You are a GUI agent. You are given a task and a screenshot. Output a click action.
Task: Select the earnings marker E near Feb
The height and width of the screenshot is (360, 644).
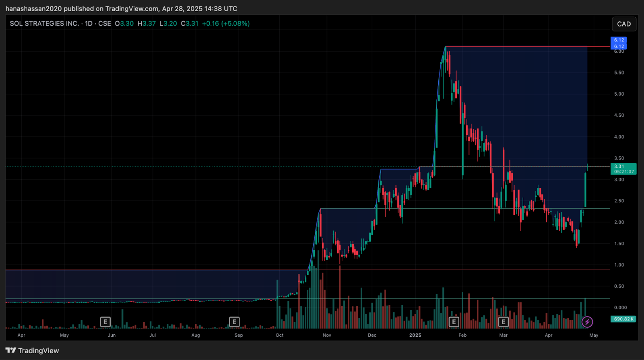tap(454, 322)
